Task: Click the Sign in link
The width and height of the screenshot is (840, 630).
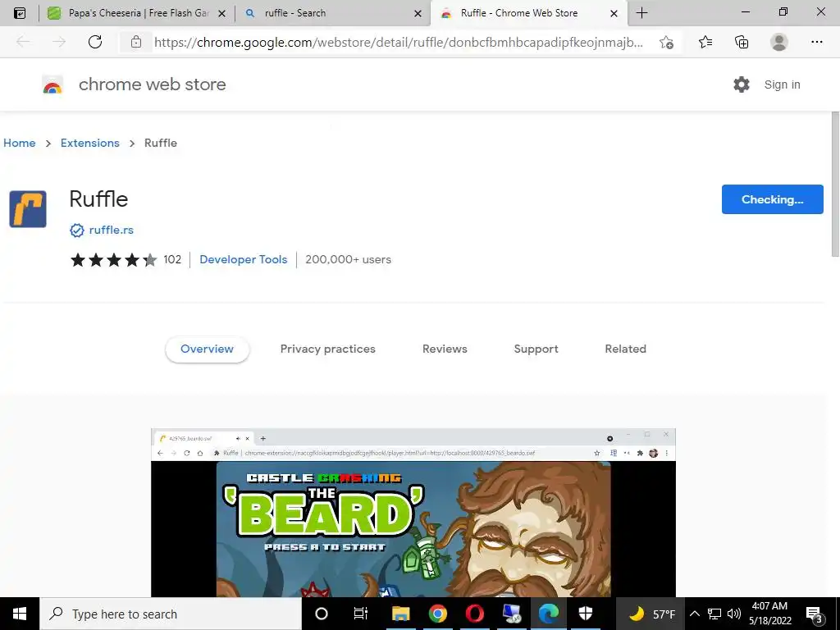Action: (782, 84)
